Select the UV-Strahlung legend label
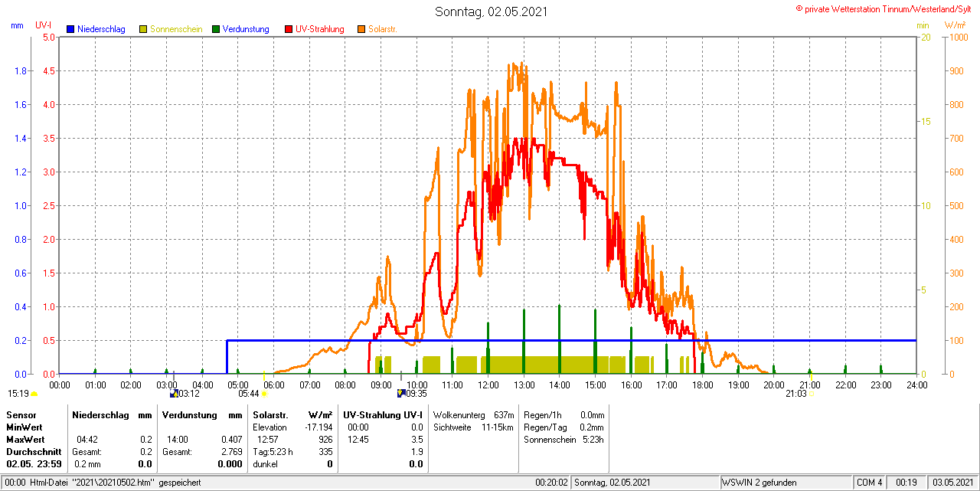Viewport: 980px width, 491px height. pos(321,29)
